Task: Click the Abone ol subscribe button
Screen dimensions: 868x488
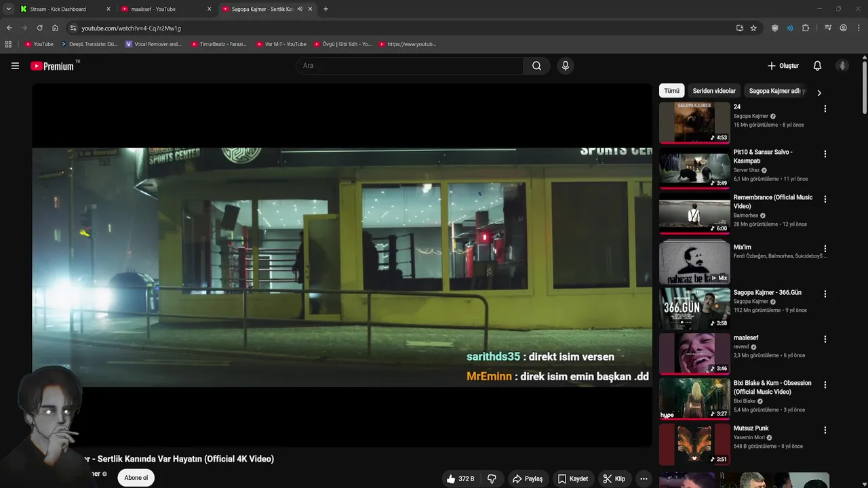Action: click(x=136, y=478)
